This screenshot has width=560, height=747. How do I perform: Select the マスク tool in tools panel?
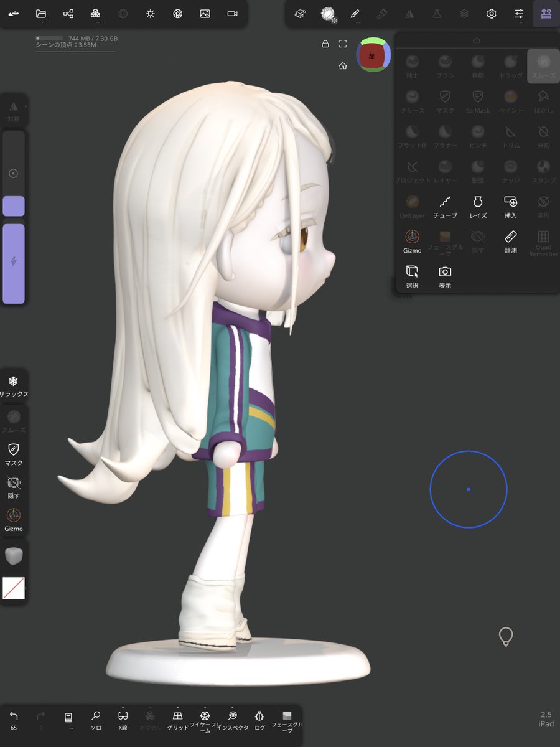tap(445, 101)
